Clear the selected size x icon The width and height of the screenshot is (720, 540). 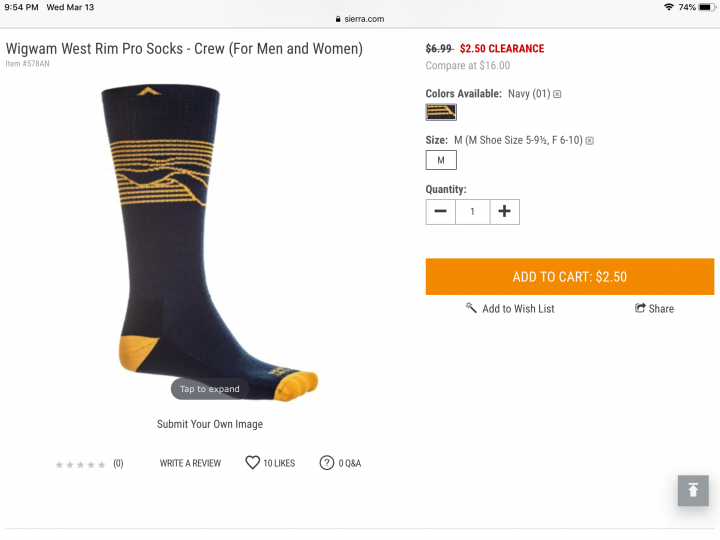pyautogui.click(x=590, y=141)
